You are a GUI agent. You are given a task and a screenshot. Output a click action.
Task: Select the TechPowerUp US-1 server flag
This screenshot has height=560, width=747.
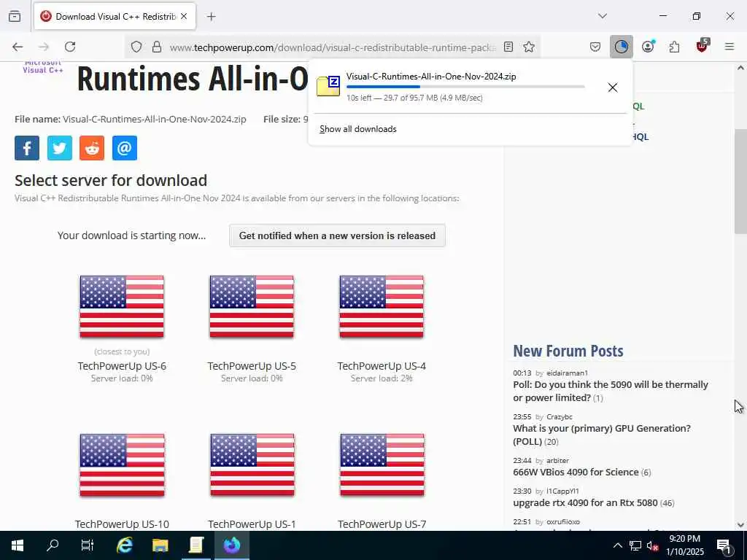pyautogui.click(x=252, y=464)
